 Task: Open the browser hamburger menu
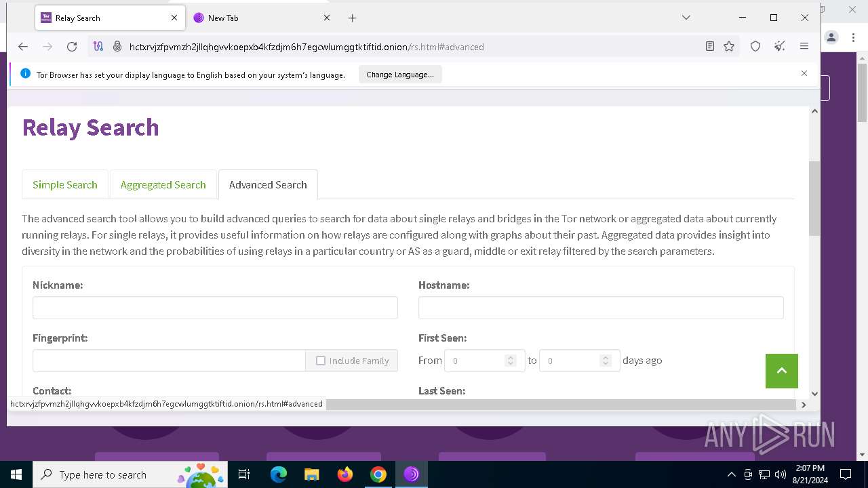[x=804, y=47]
